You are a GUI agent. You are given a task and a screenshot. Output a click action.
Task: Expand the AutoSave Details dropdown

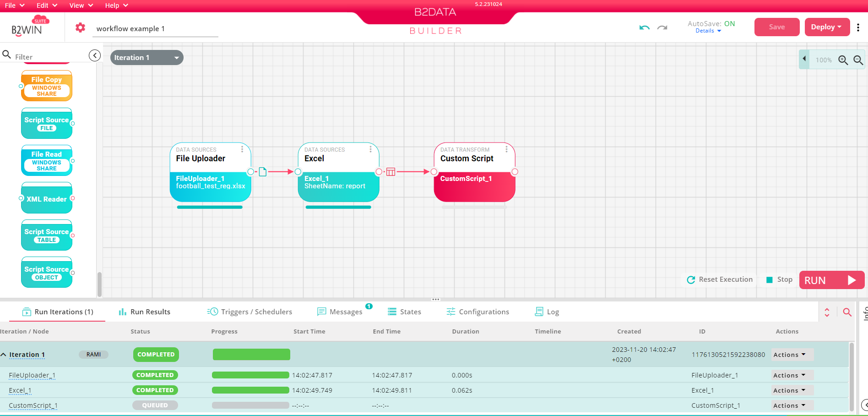[x=708, y=31]
